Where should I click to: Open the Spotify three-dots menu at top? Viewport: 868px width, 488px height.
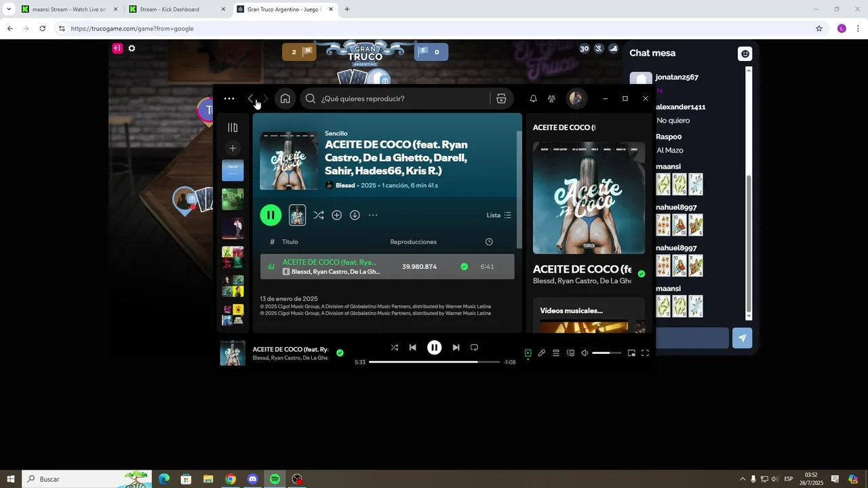click(x=229, y=99)
